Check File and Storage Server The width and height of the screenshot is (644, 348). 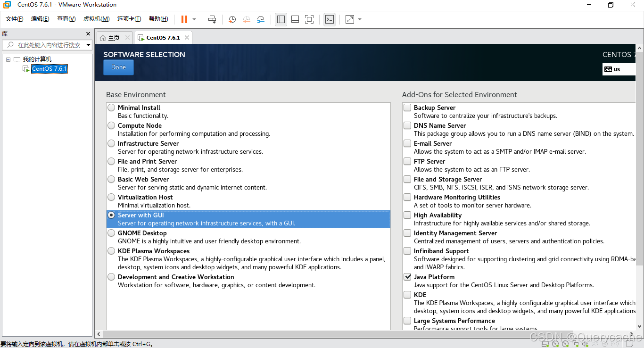(407, 179)
